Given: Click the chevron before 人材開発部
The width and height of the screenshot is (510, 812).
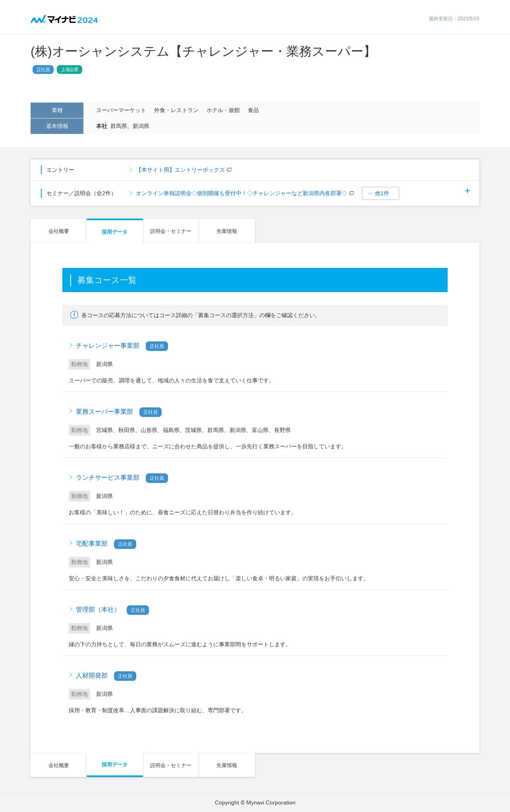Looking at the screenshot, I should [71, 675].
